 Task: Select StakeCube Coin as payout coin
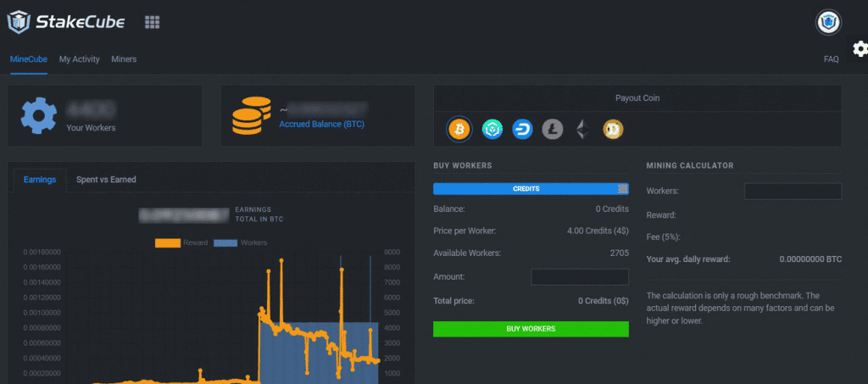(x=492, y=130)
